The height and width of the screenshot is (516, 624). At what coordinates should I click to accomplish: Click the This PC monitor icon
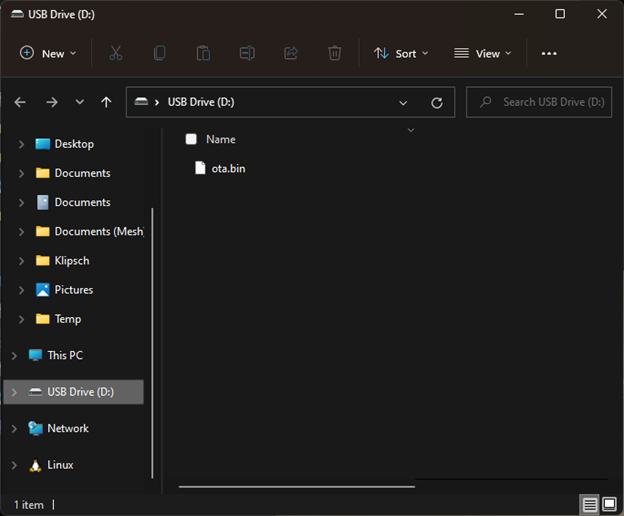tap(35, 355)
